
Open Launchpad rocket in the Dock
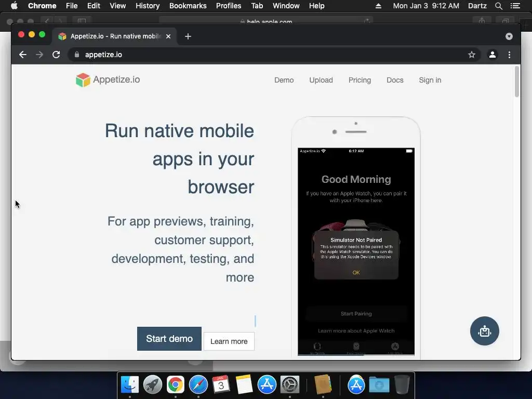tap(153, 385)
